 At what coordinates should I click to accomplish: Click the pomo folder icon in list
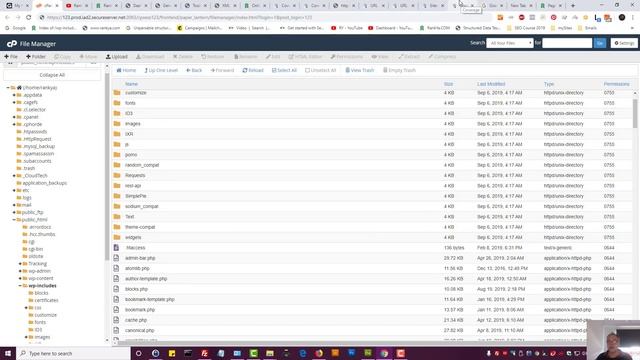tap(117, 154)
